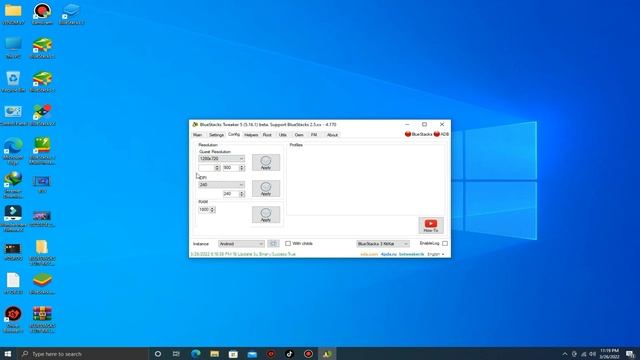Image resolution: width=640 pixels, height=360 pixels.
Task: Open This PC desktop icon
Action: pos(13,48)
